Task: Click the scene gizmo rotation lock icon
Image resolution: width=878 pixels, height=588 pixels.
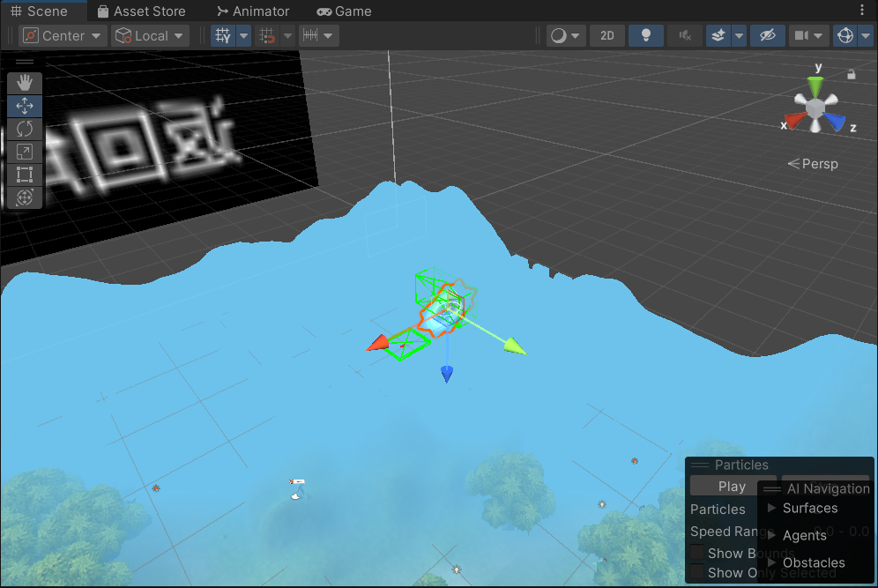Action: click(852, 75)
